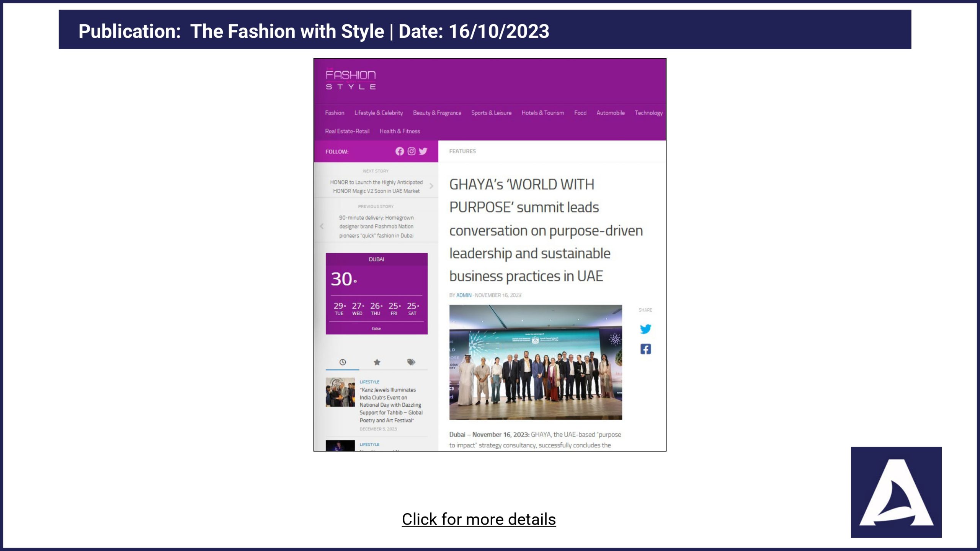Open the Facebook follow icon
Screen dimensions: 980x551
400,152
